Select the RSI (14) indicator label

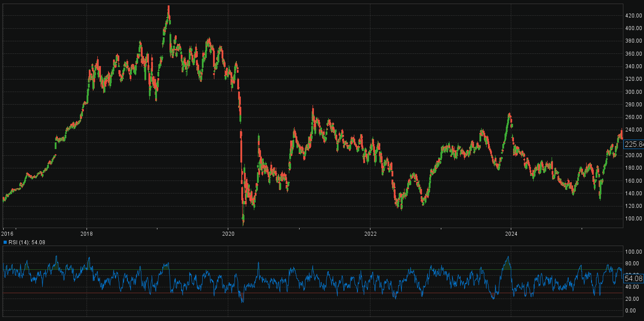26,242
